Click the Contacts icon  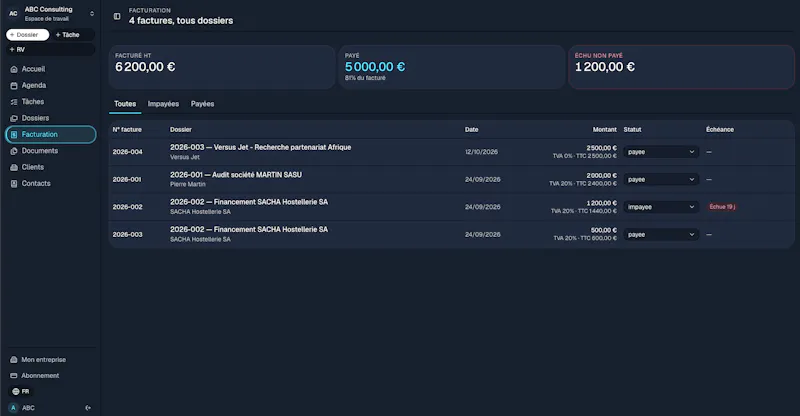point(14,184)
